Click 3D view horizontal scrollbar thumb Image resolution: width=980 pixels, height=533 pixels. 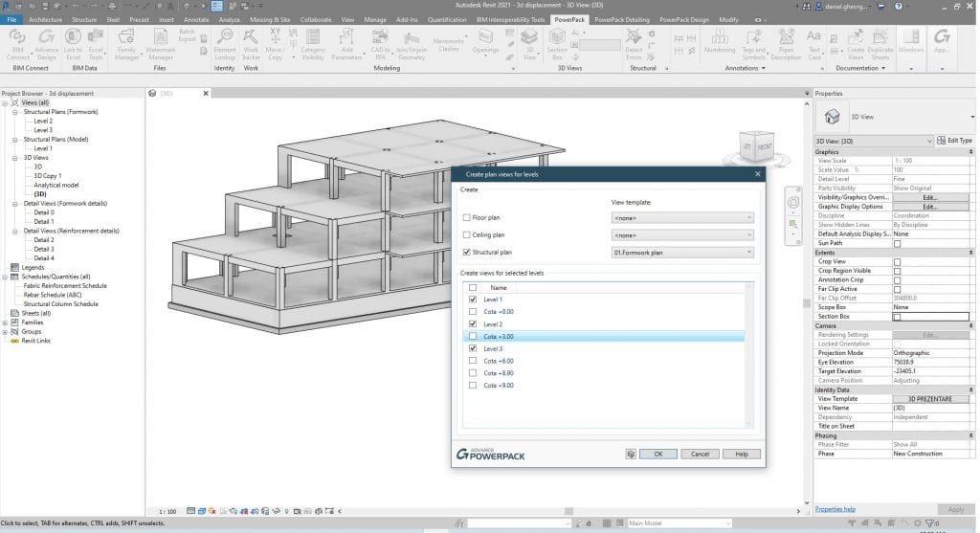click(x=568, y=511)
